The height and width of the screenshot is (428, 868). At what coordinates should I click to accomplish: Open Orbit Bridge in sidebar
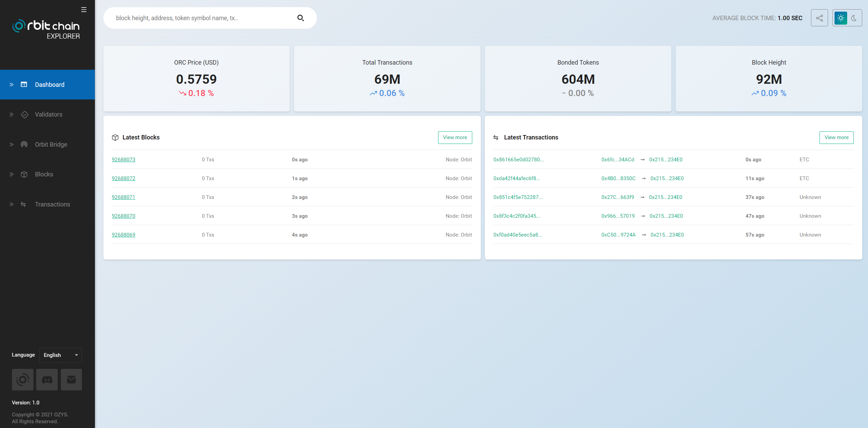tap(47, 144)
